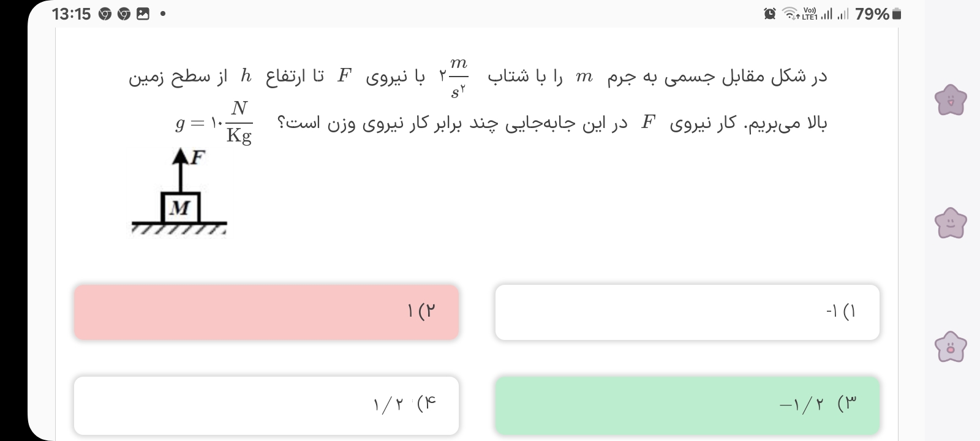Tap the 79% battery percentage text
The width and height of the screenshot is (980, 441).
click(872, 14)
